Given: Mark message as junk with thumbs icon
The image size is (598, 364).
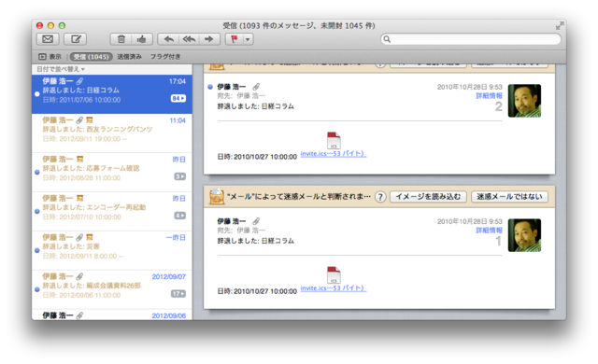Looking at the screenshot, I should [x=142, y=39].
